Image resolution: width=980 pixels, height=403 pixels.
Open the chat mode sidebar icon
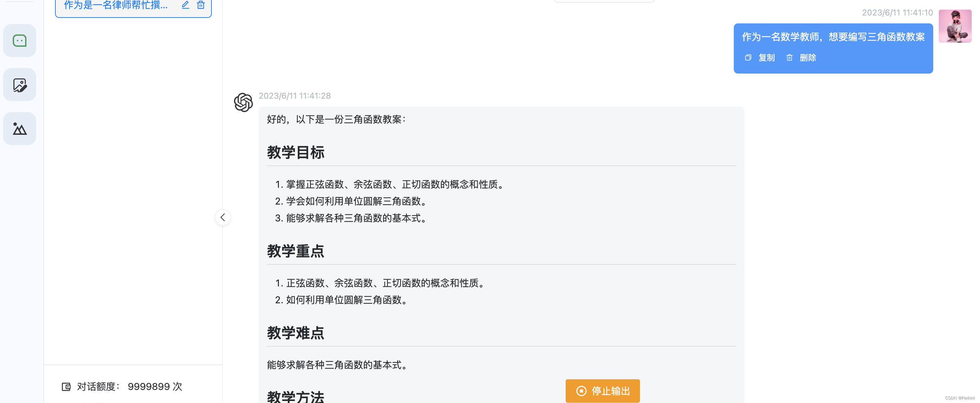[x=20, y=41]
